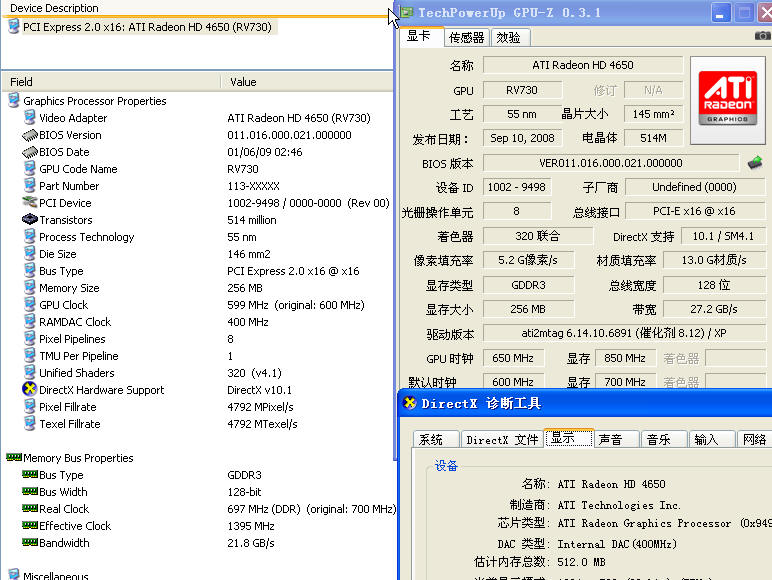Click the driver version field in GPU-Z
This screenshot has width=772, height=580.
pos(624,333)
